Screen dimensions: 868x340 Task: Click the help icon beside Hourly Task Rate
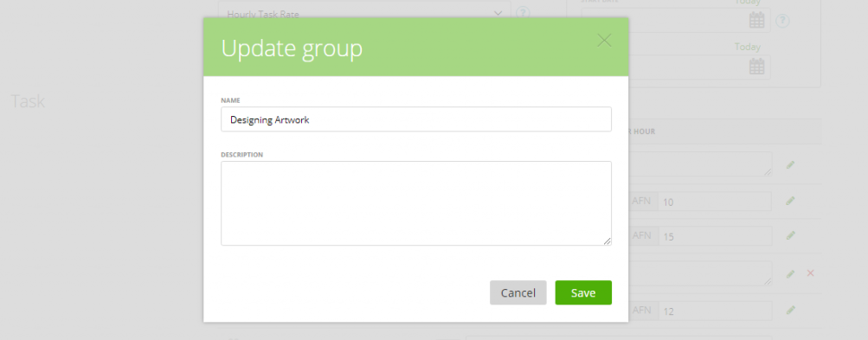click(523, 13)
